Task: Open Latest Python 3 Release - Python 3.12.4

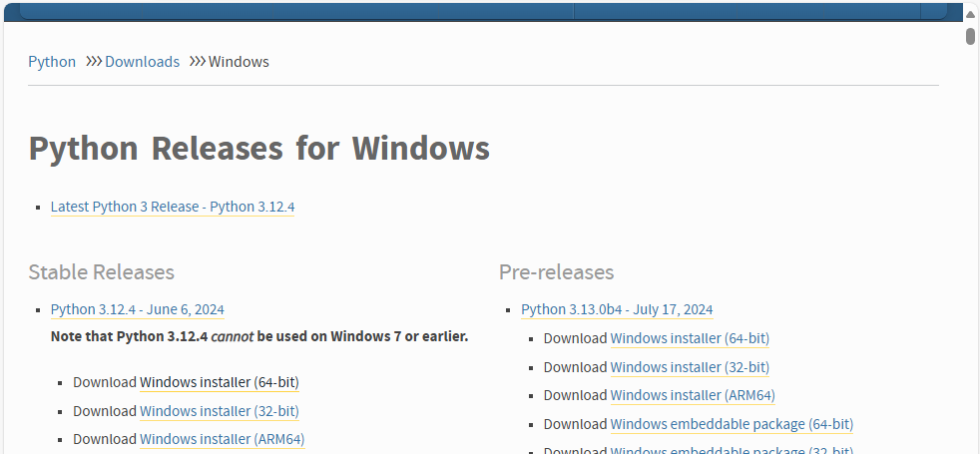Action: [x=173, y=207]
